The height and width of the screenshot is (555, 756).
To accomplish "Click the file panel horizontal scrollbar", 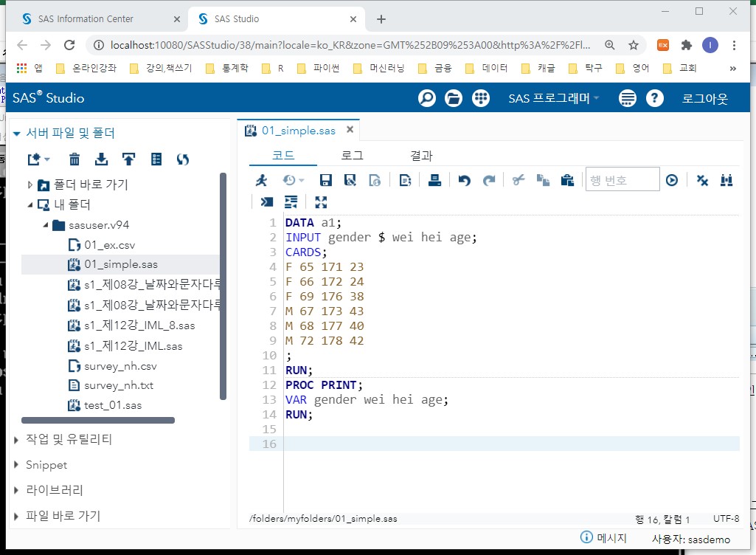I will [x=98, y=421].
